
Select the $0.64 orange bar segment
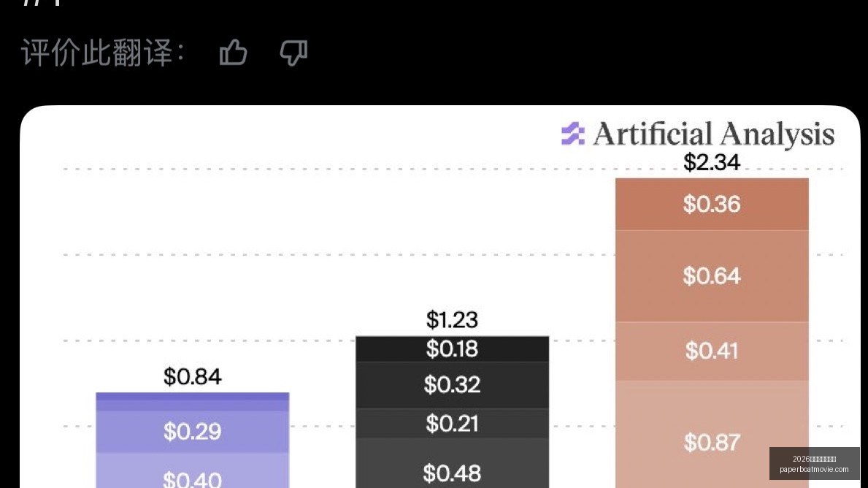tap(712, 276)
